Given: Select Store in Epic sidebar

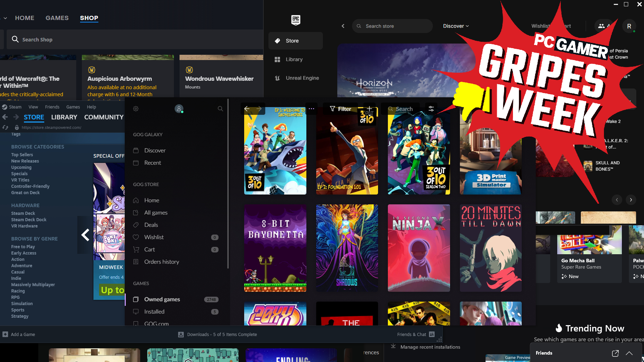Looking at the screenshot, I should (x=295, y=41).
